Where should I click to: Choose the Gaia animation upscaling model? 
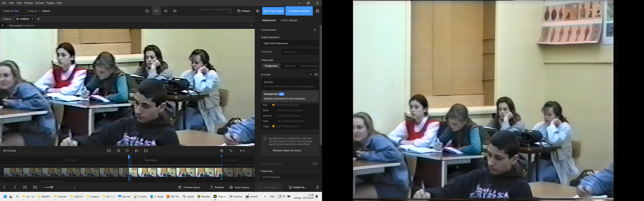290,121
